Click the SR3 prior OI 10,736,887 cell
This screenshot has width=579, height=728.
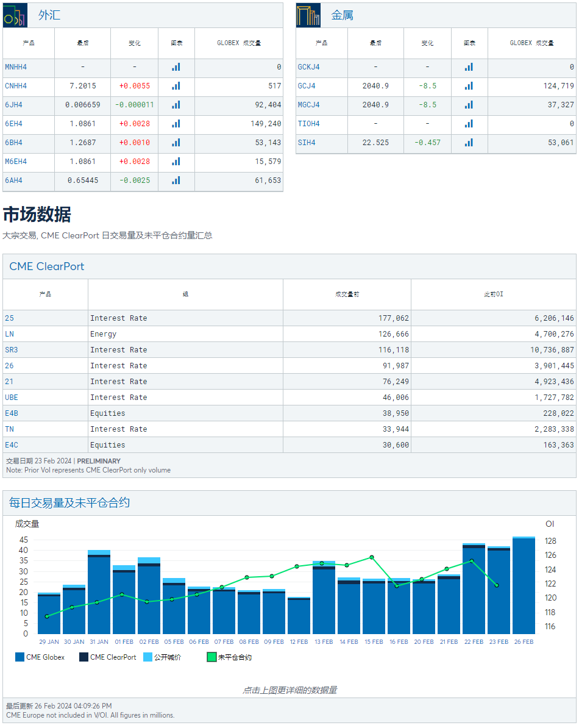click(x=494, y=350)
